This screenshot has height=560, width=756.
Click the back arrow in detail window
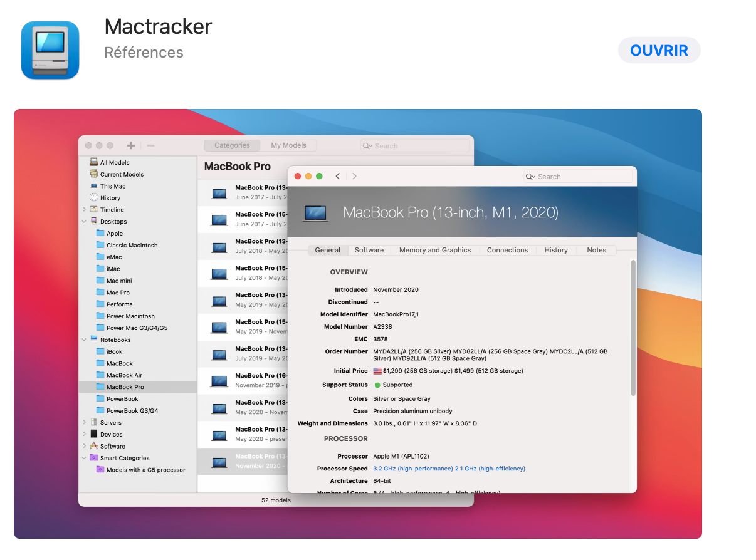[x=338, y=176]
